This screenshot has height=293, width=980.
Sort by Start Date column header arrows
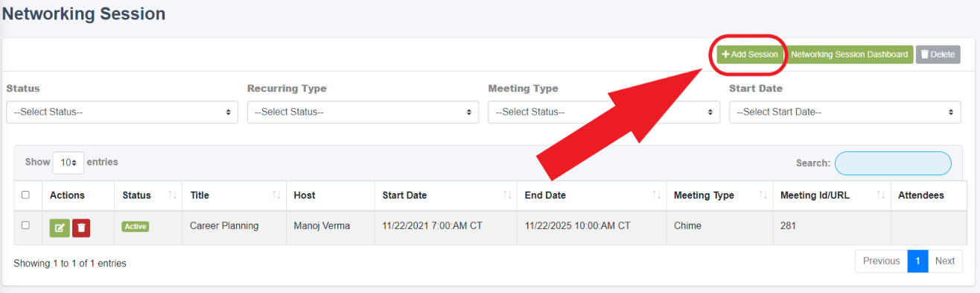[x=507, y=195]
